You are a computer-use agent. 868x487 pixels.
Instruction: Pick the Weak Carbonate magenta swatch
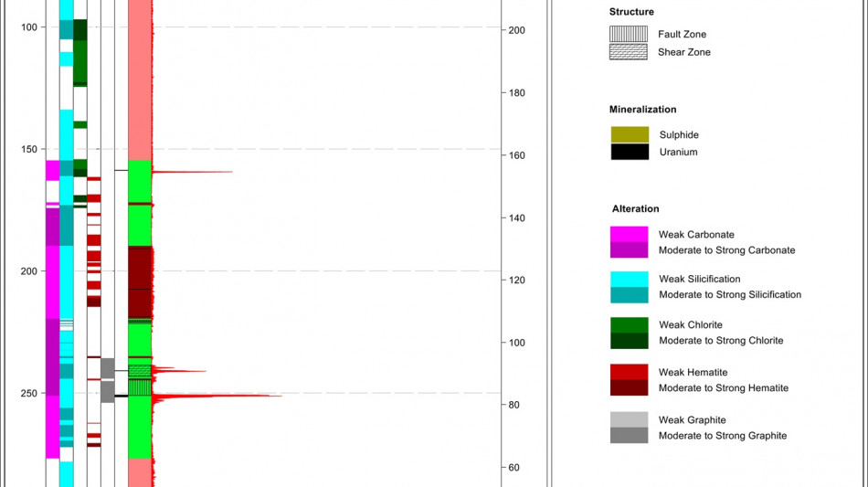click(x=629, y=235)
